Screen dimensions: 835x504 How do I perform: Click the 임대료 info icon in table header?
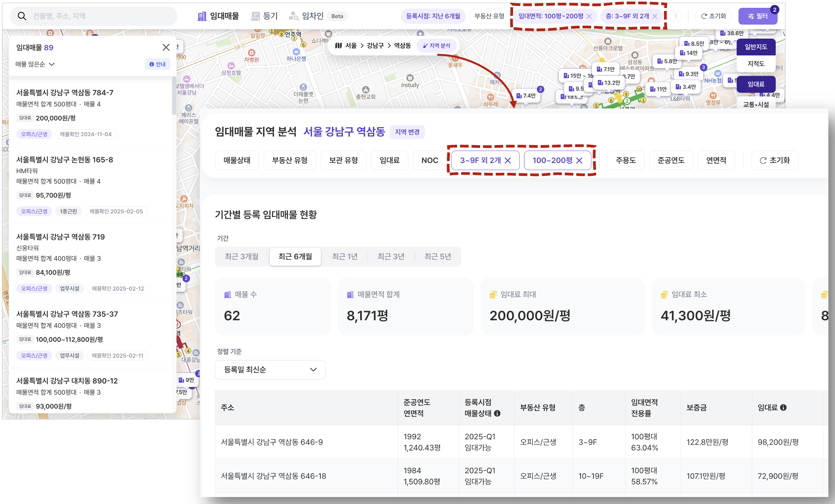coord(783,407)
